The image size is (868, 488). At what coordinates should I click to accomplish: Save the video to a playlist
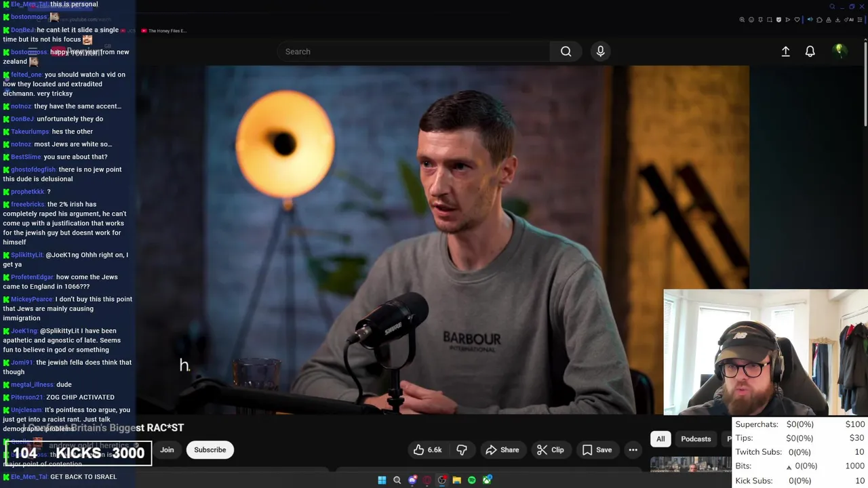(597, 450)
